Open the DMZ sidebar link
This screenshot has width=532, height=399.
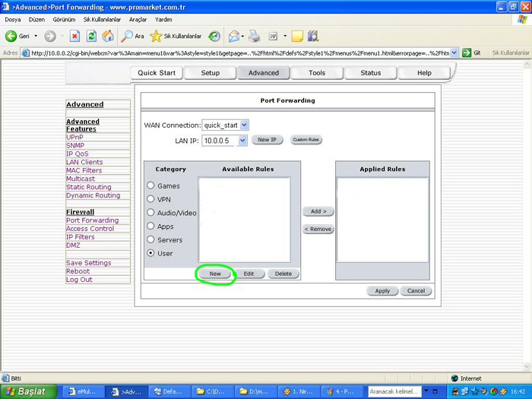pyautogui.click(x=73, y=245)
